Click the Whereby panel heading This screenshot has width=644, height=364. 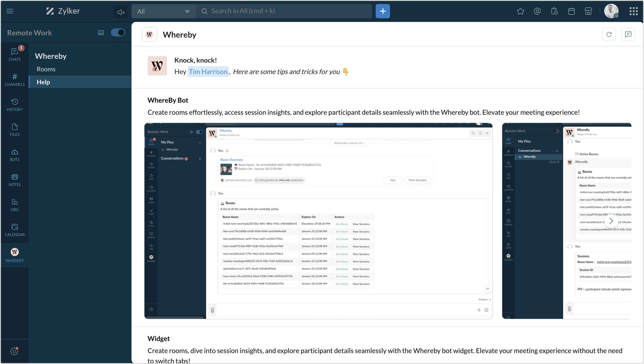51,56
